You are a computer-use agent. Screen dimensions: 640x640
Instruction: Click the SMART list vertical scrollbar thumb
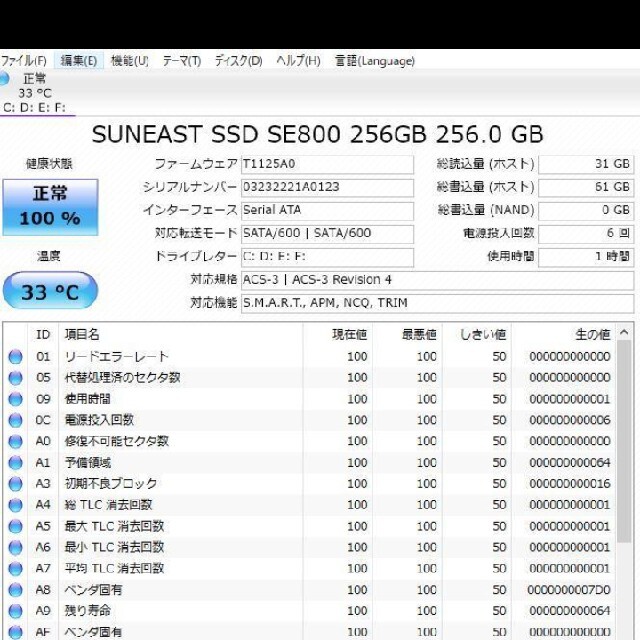[624, 441]
